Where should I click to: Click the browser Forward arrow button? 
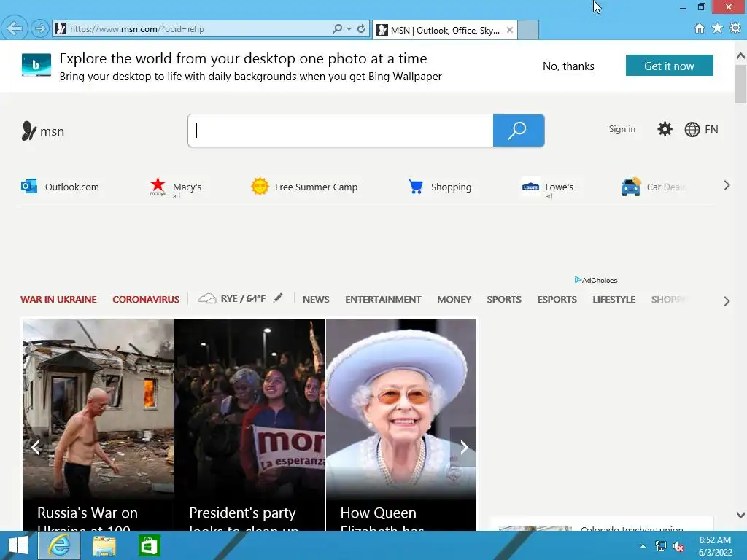tap(40, 28)
